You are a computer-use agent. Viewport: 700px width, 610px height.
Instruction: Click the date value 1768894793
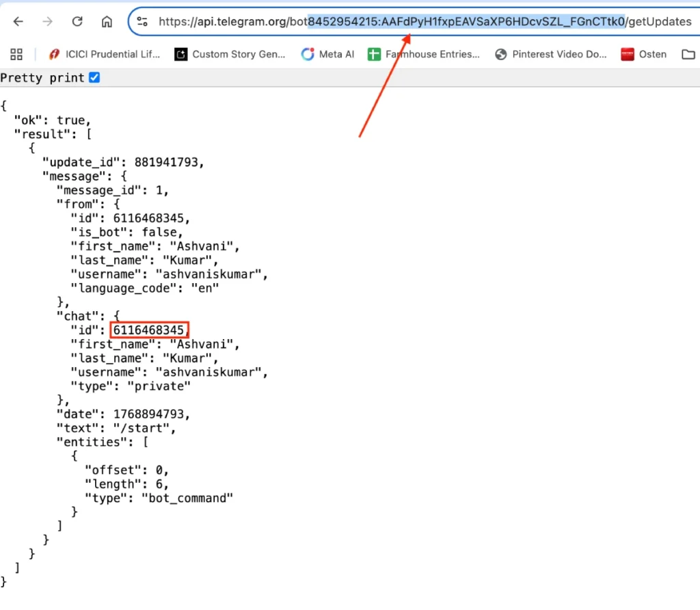(148, 414)
